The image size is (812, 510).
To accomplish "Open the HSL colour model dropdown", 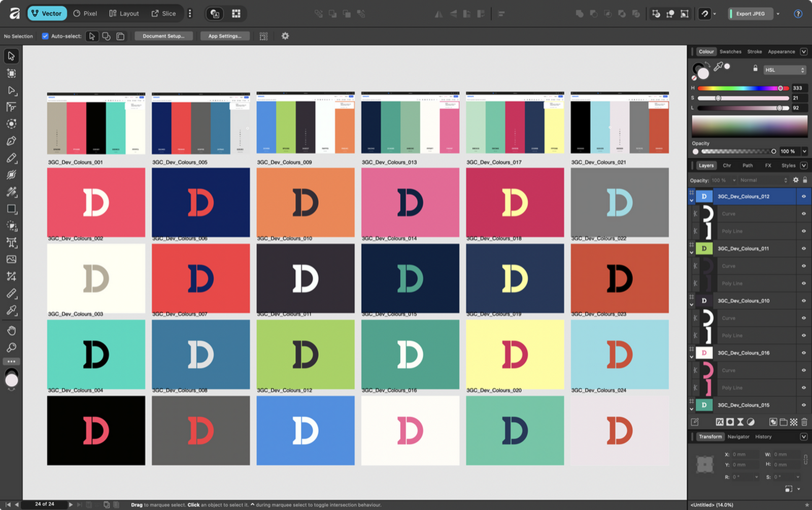I will point(785,70).
